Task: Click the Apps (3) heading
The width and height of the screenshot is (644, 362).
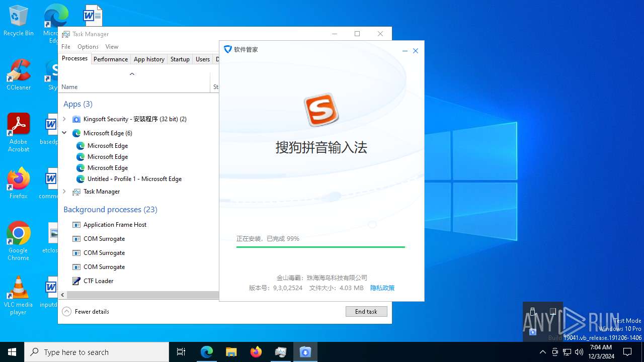Action: (x=78, y=104)
